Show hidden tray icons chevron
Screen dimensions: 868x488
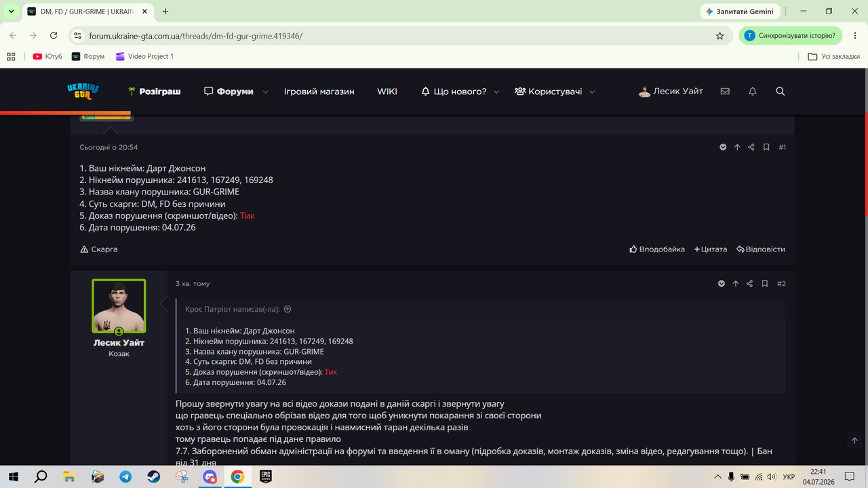point(718,477)
